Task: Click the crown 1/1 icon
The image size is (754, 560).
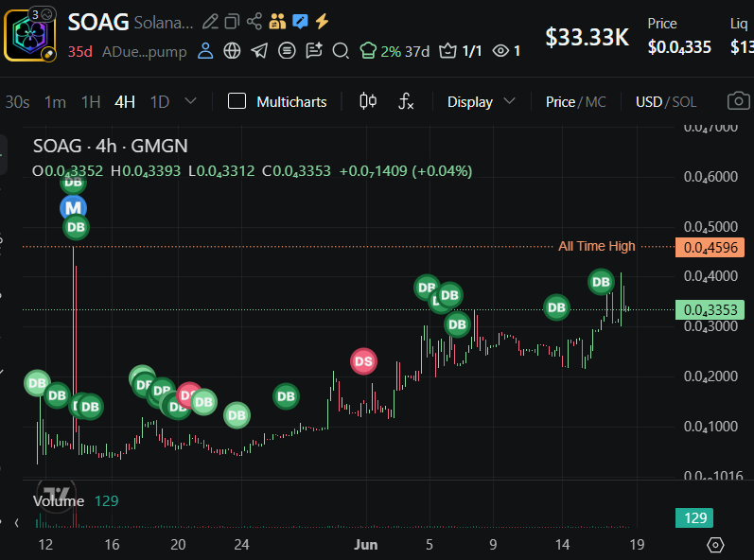Action: coord(447,50)
